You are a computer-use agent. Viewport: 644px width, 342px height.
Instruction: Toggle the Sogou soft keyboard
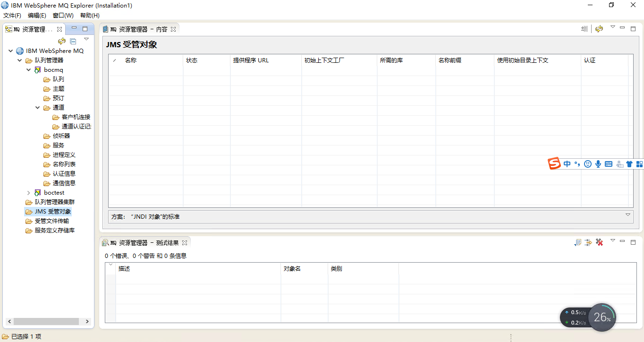click(608, 163)
